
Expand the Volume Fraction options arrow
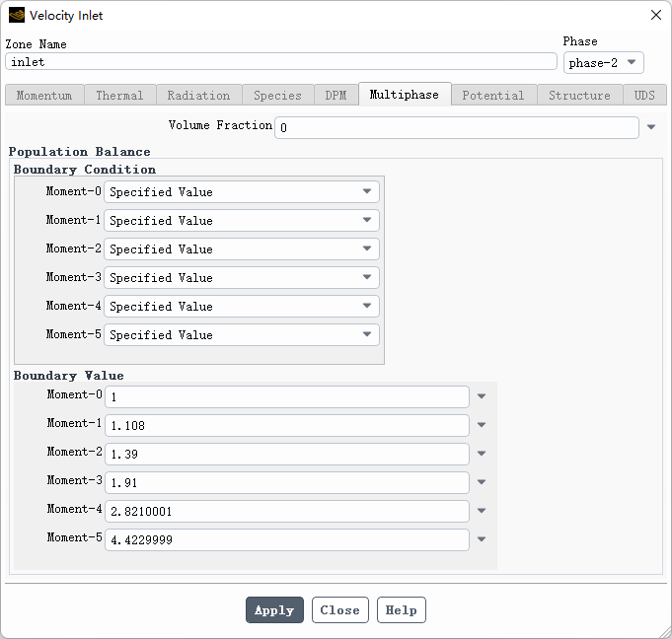point(651,127)
